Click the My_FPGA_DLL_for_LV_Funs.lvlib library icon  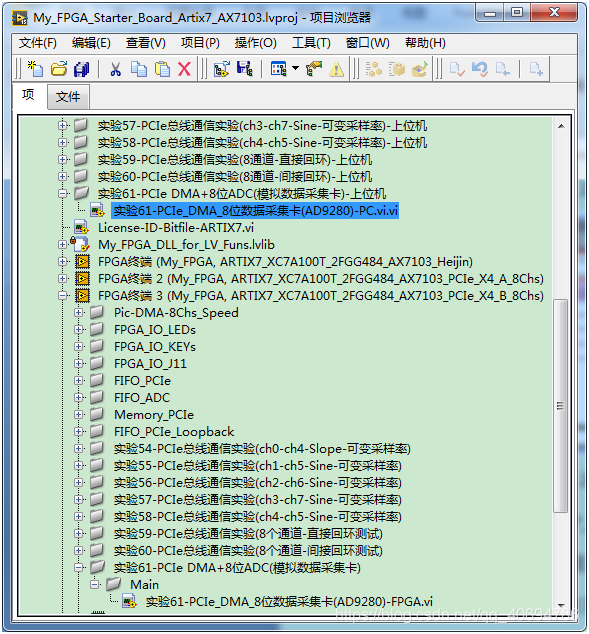point(81,244)
